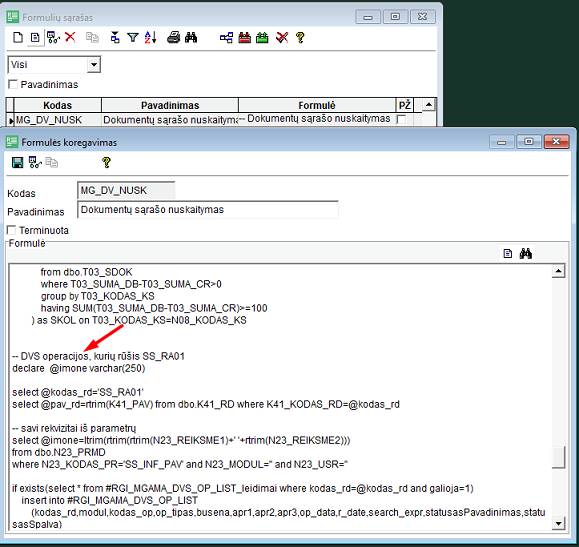Click the printer icon in toolbar
The width and height of the screenshot is (579, 547).
(173, 37)
